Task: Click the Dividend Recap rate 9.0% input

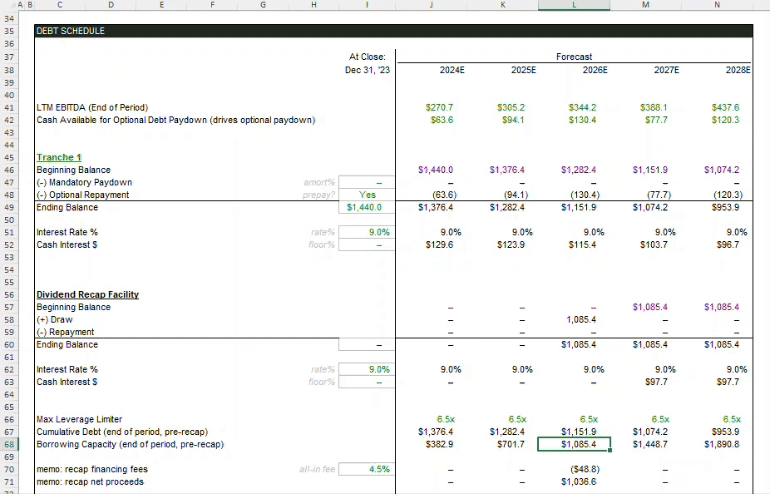Action: coord(368,369)
